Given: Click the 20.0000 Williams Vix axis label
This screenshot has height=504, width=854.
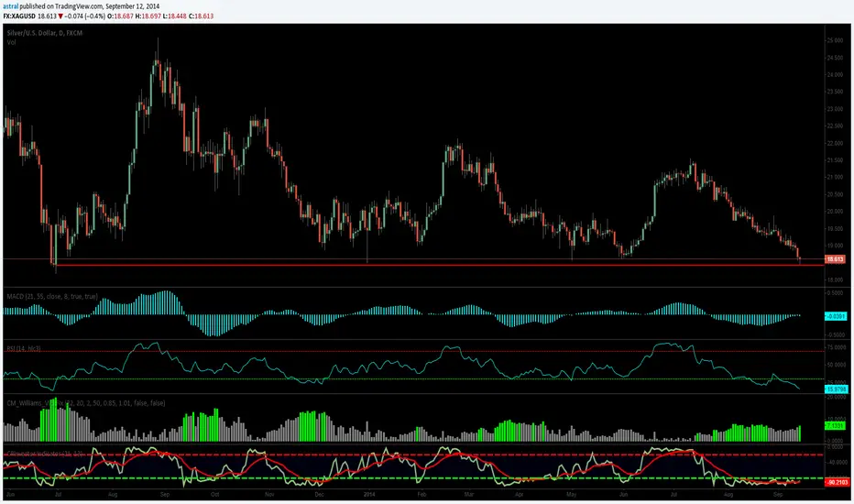Looking at the screenshot, I should coord(836,397).
